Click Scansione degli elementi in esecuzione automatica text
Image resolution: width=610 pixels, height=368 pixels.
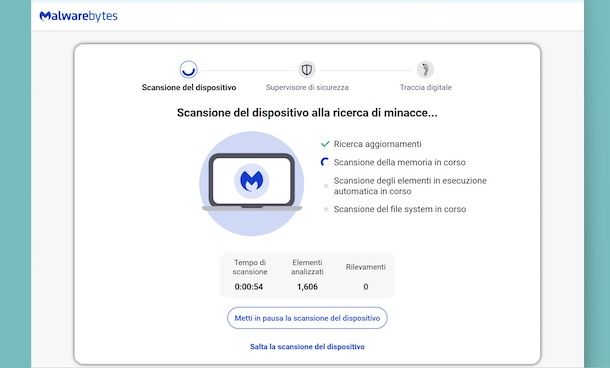click(410, 186)
